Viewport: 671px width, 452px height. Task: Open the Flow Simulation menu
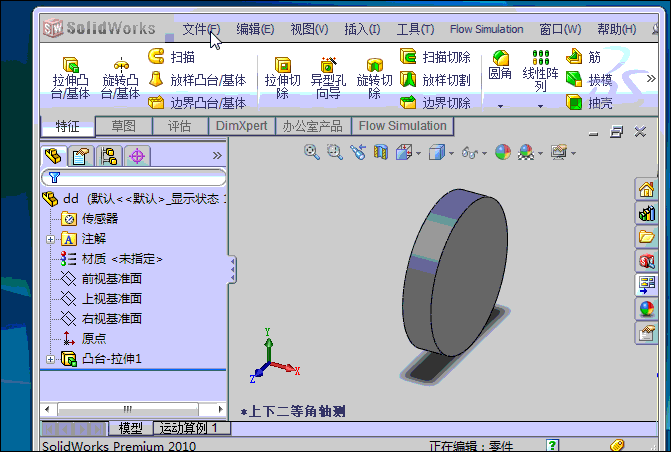point(487,29)
